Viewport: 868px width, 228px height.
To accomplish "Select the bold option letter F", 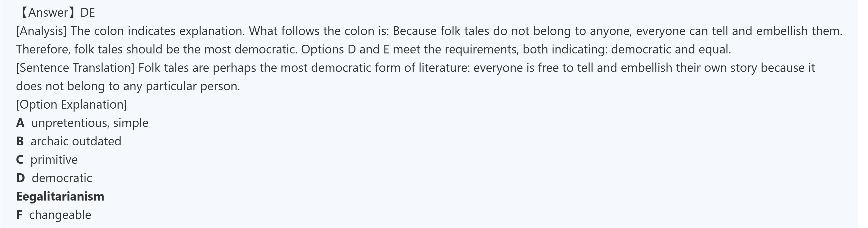I will pyautogui.click(x=19, y=215).
